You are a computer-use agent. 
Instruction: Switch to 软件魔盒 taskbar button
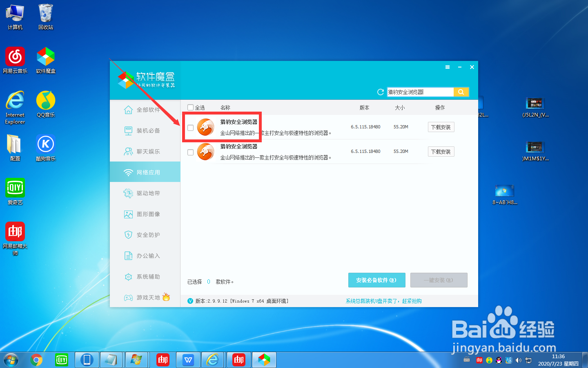point(264,360)
